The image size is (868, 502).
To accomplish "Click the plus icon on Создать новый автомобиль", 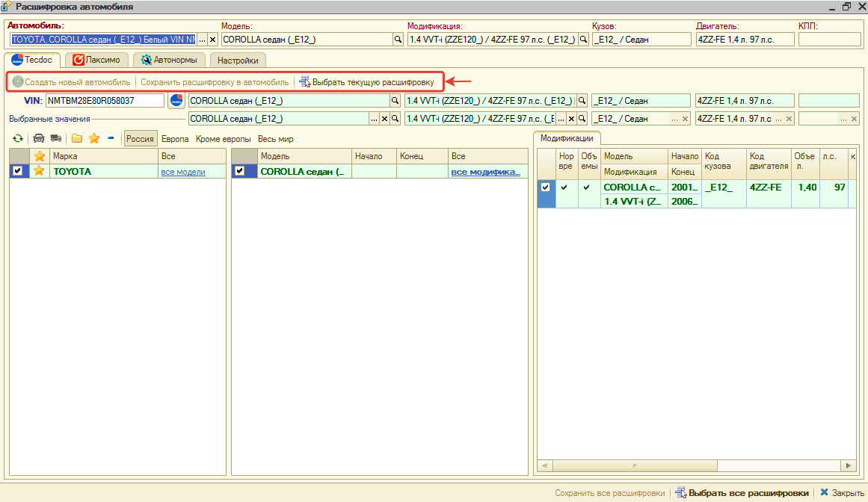I will click(x=18, y=82).
